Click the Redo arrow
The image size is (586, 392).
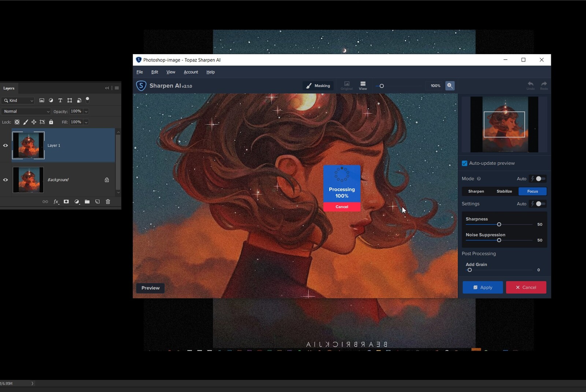click(544, 86)
